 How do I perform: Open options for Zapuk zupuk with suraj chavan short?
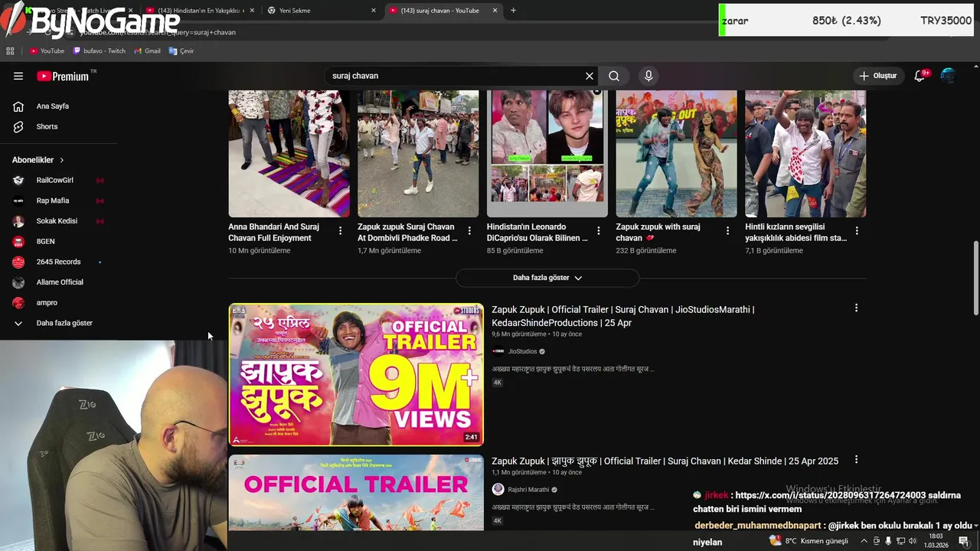[727, 230]
